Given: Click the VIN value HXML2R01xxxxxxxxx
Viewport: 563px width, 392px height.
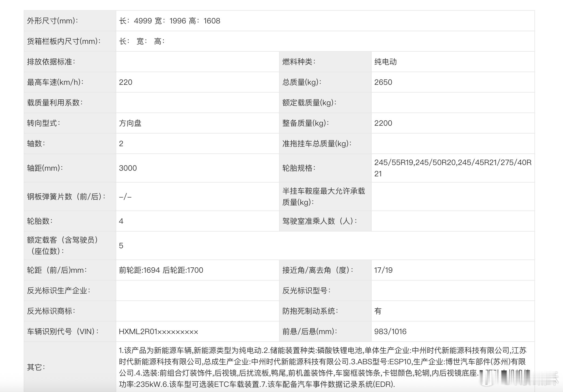Looking at the screenshot, I should pos(159,331).
